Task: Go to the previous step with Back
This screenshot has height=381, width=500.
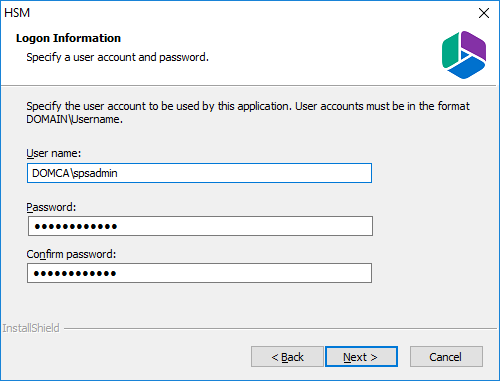Action: tap(287, 357)
